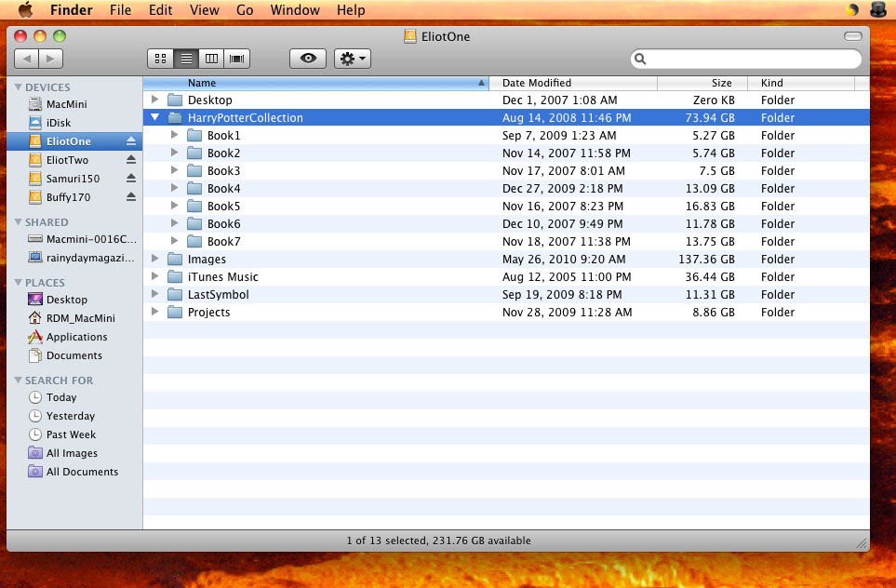Switch to Cover Flow view
Screen dimensions: 896x588
click(x=236, y=59)
